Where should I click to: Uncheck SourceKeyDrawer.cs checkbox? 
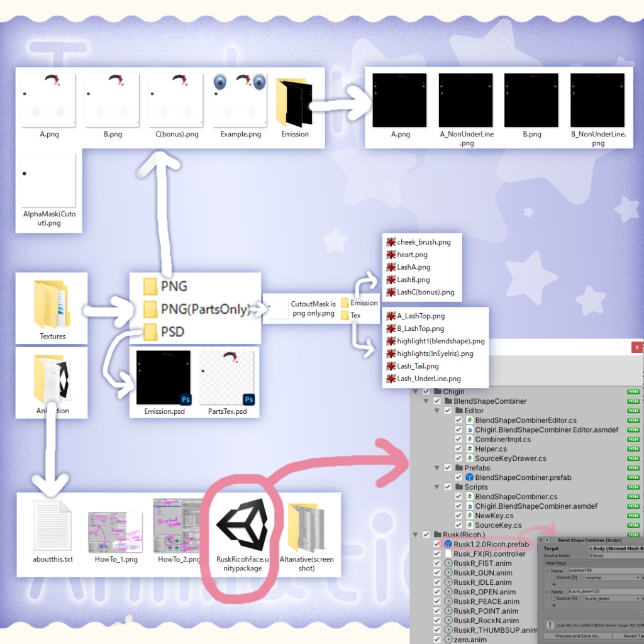point(458,458)
